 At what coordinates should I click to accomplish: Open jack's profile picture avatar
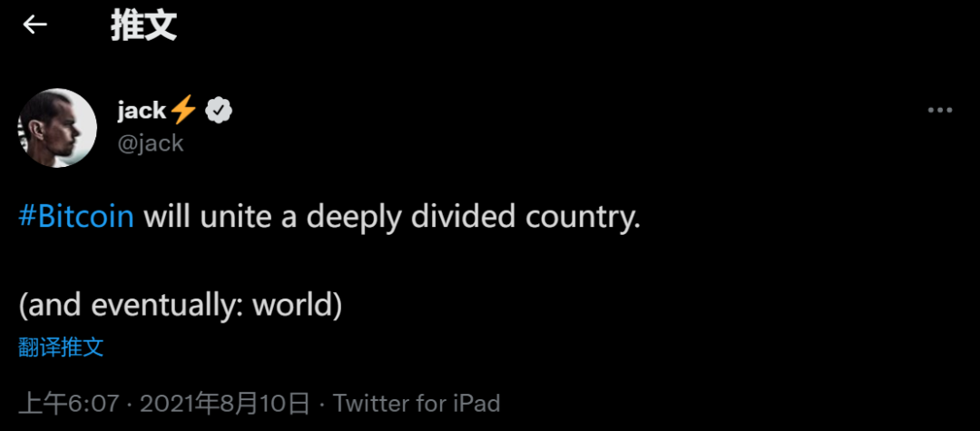pos(57,128)
